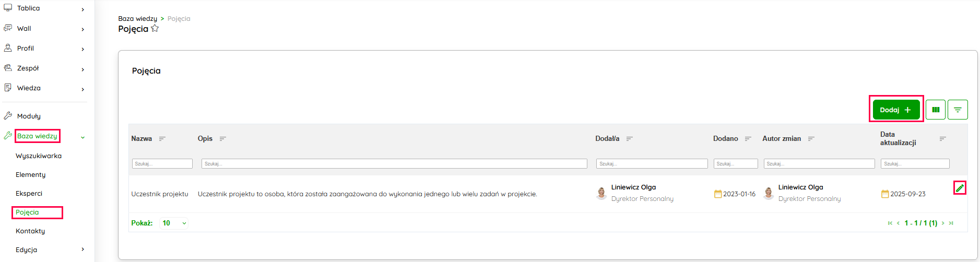Viewport: 980px width, 262px height.
Task: Click sort icon next to Opis column
Action: click(x=223, y=139)
